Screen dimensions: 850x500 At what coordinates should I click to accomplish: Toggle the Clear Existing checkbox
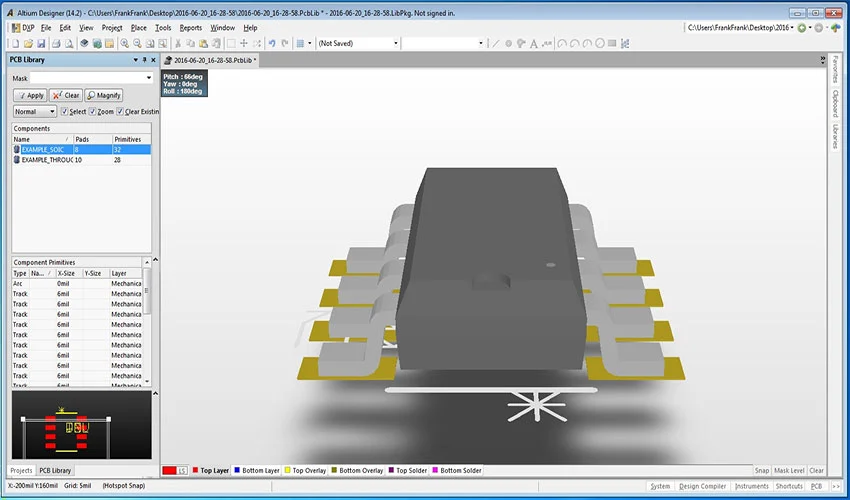tap(120, 111)
